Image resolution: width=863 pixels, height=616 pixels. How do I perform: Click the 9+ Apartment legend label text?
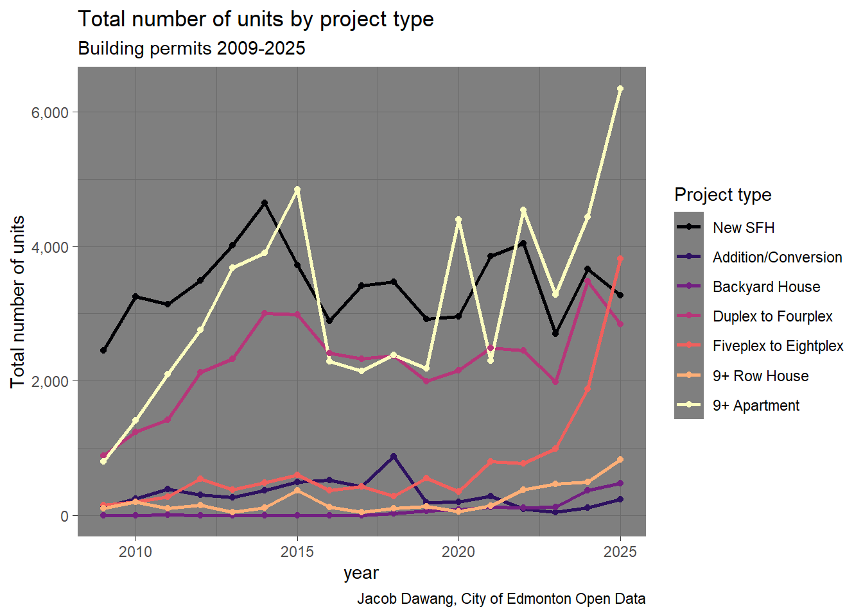(756, 406)
